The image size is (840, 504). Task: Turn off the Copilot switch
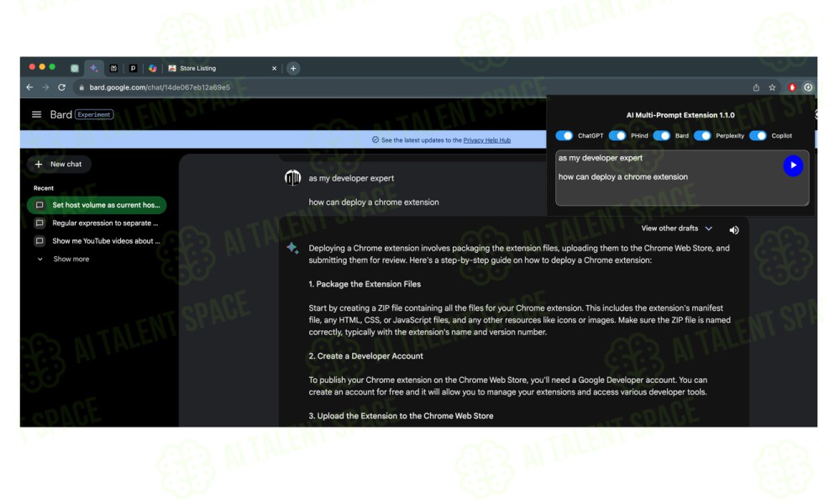click(758, 135)
